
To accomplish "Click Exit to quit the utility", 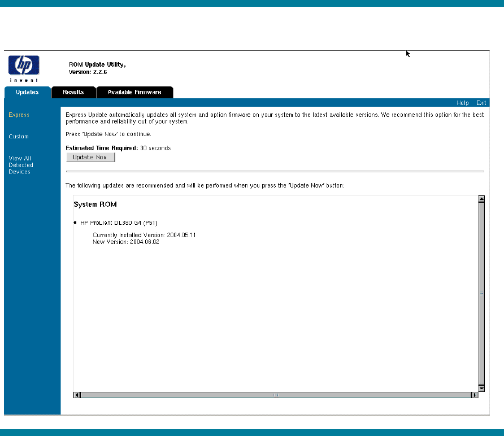I will tap(481, 103).
